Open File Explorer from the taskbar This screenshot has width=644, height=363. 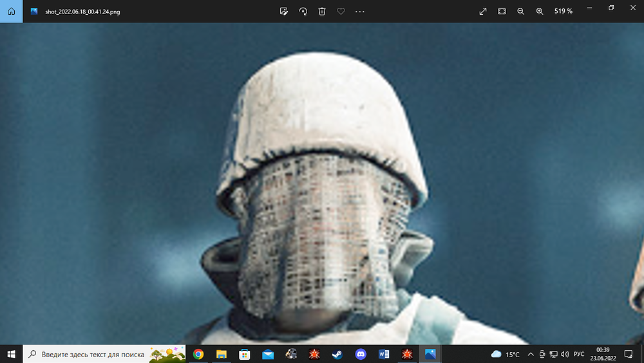pos(222,354)
